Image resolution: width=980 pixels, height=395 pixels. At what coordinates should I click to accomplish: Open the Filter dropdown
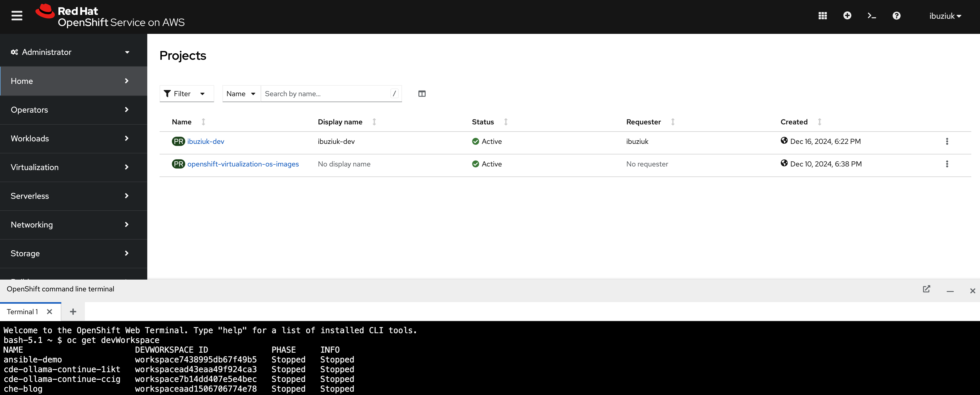tap(187, 94)
